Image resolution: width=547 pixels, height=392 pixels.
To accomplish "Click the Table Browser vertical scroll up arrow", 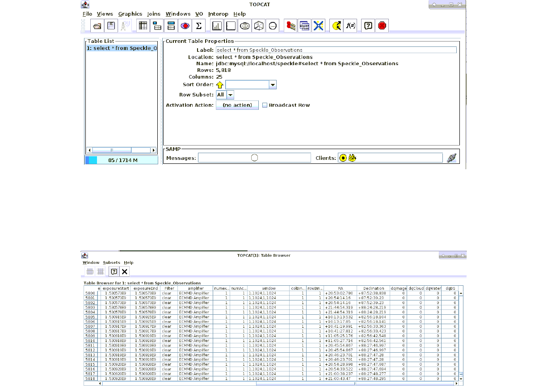I will pos(461,293).
